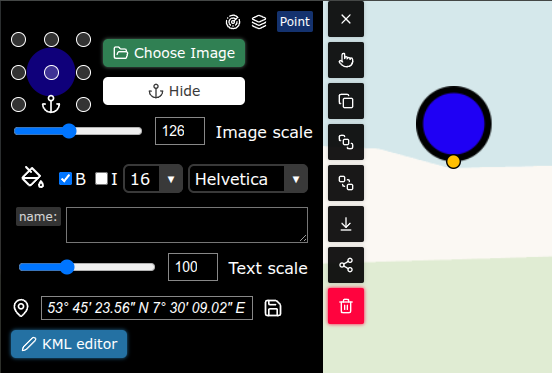This screenshot has height=373, width=552.
Task: Click the Image scale value field 126
Action: tap(180, 131)
